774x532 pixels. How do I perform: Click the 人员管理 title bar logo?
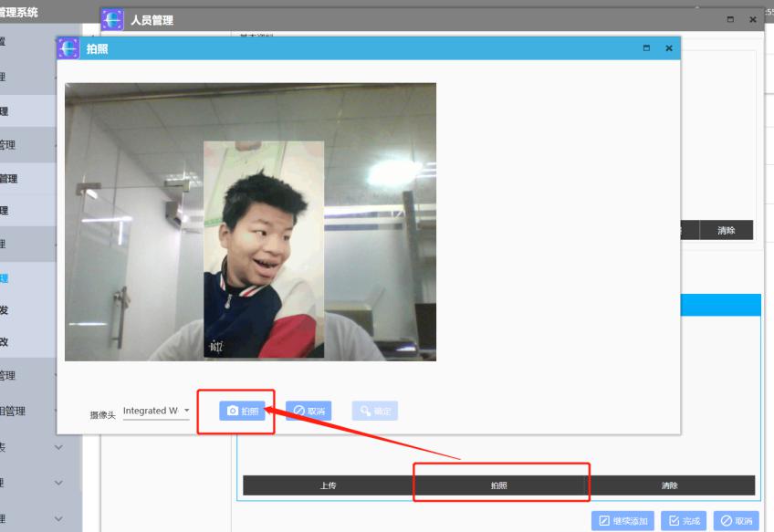click(113, 20)
